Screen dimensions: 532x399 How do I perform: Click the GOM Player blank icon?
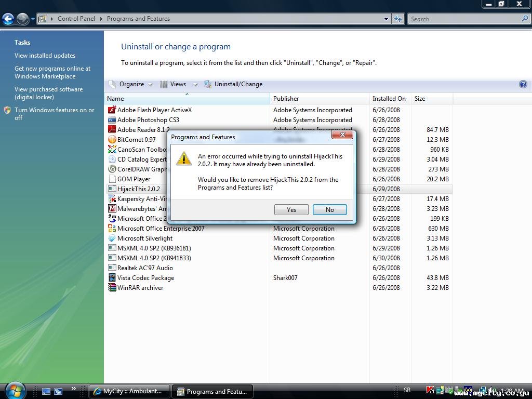(x=112, y=179)
